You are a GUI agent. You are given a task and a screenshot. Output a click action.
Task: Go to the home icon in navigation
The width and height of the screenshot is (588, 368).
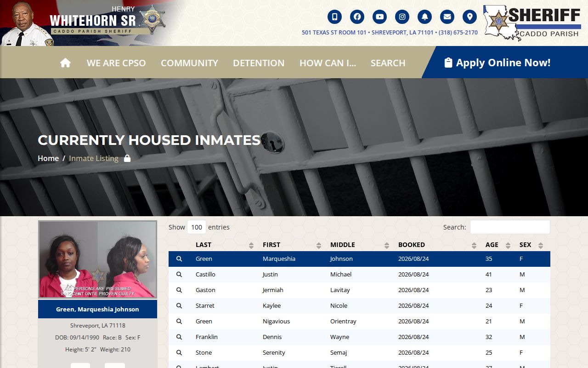(65, 63)
